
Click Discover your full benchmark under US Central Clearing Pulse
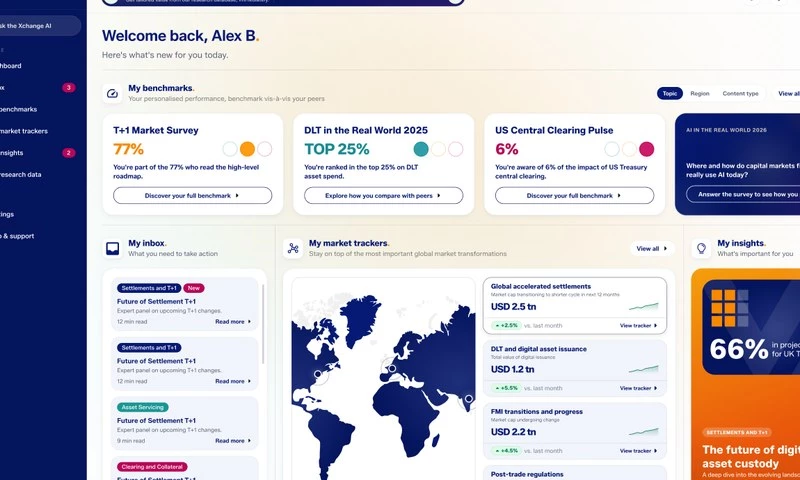pyautogui.click(x=574, y=195)
